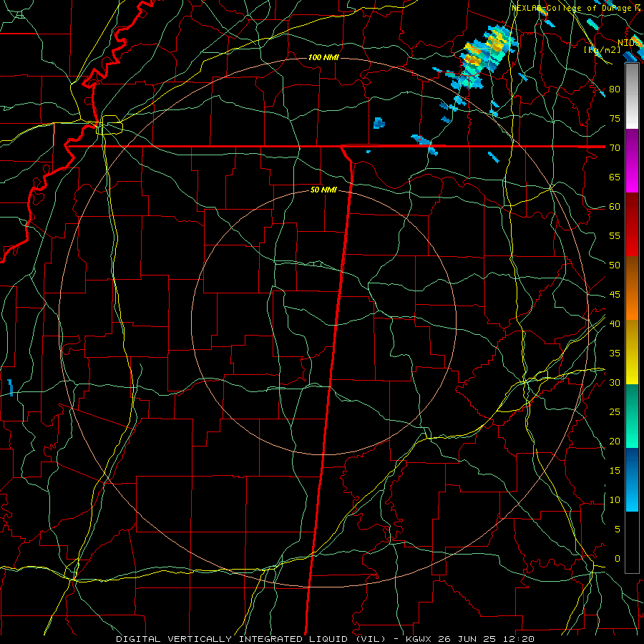
Task: Click the 70 value on the color scale
Action: click(x=615, y=148)
